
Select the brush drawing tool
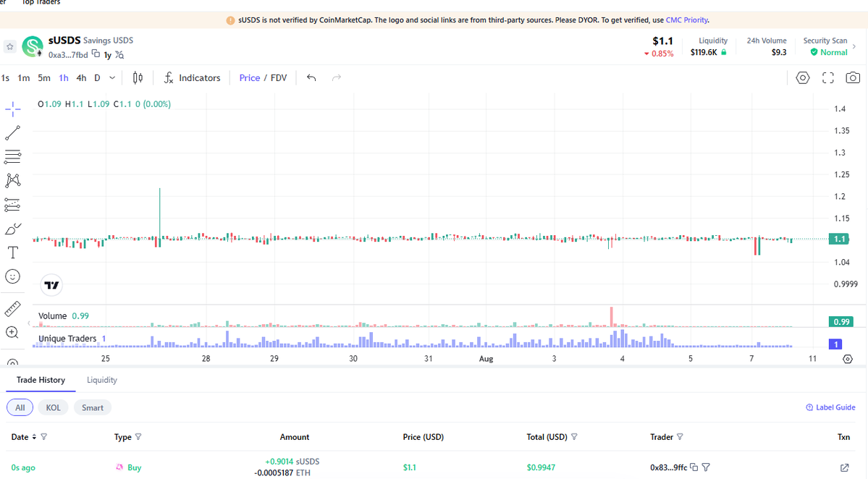point(13,229)
